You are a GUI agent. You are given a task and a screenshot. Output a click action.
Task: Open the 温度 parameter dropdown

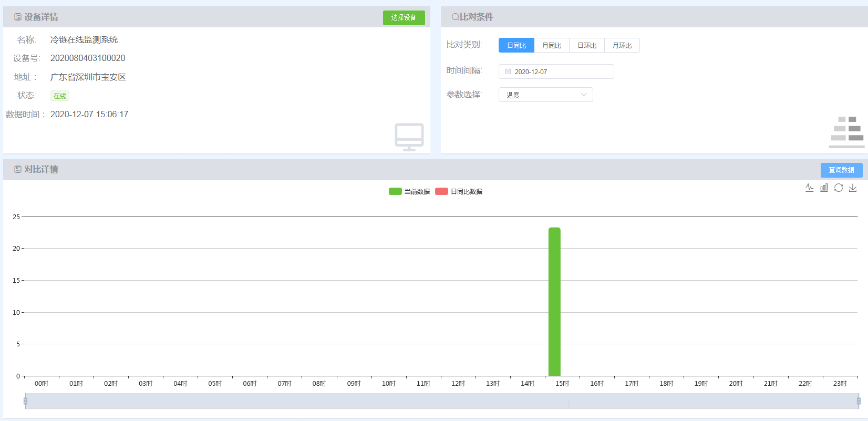pos(545,95)
